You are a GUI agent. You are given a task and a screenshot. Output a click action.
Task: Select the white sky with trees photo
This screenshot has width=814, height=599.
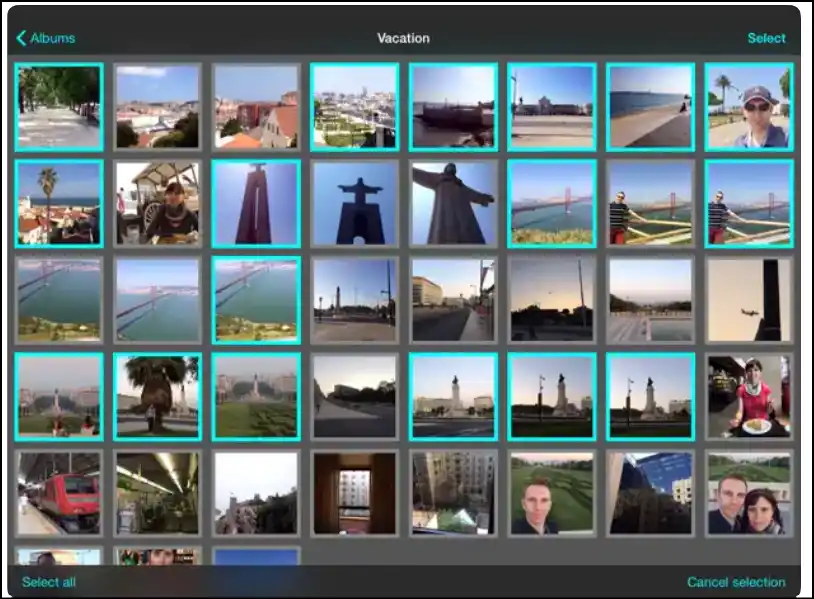(256, 494)
